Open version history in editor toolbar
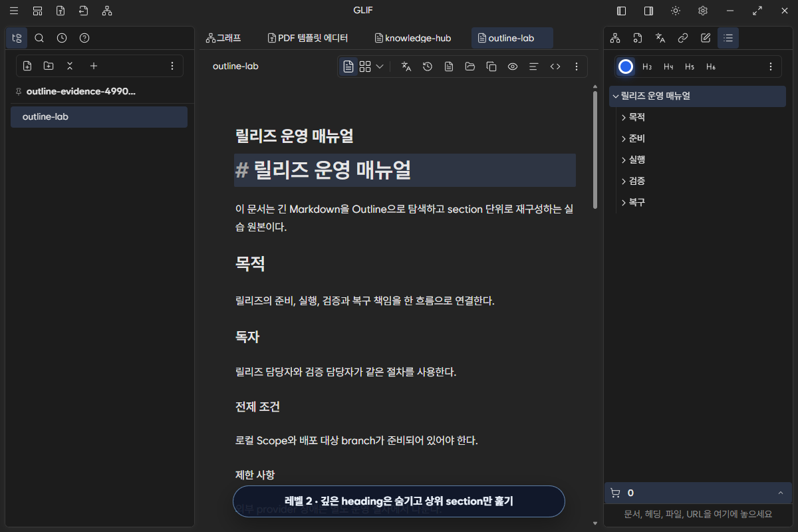798x532 pixels. [428, 66]
